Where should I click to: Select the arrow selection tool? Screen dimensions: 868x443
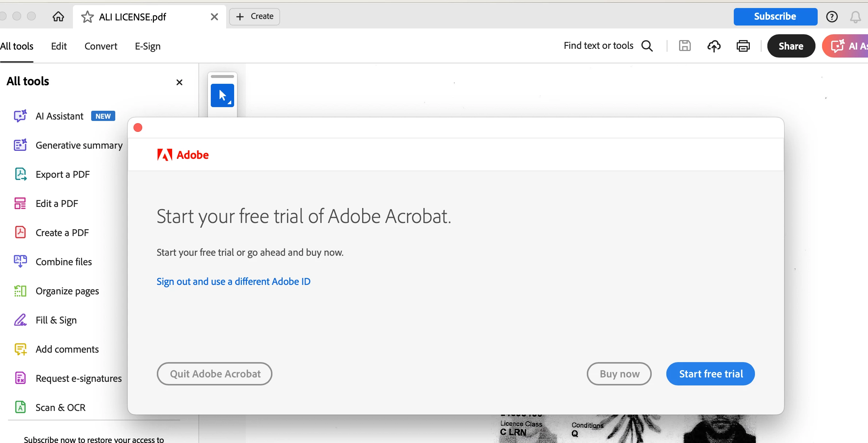pyautogui.click(x=222, y=95)
